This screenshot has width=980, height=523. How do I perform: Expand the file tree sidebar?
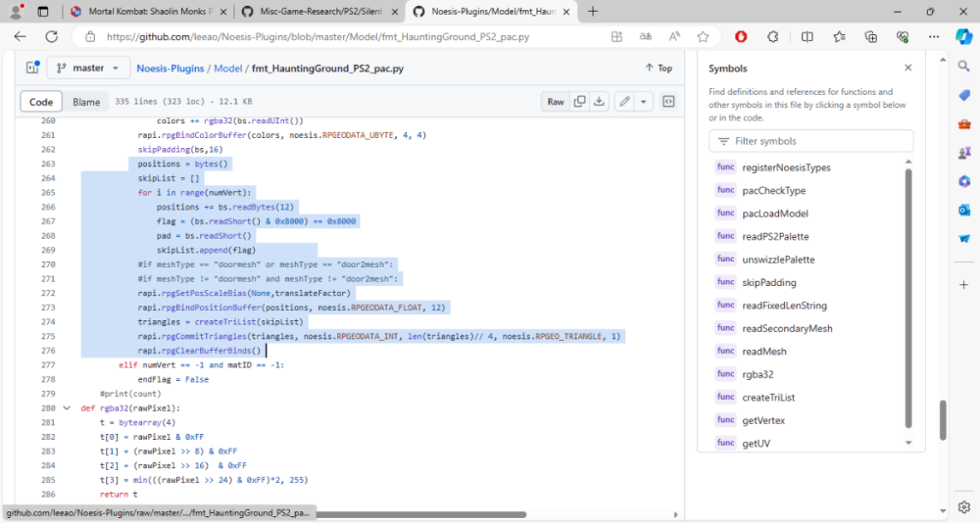click(33, 69)
